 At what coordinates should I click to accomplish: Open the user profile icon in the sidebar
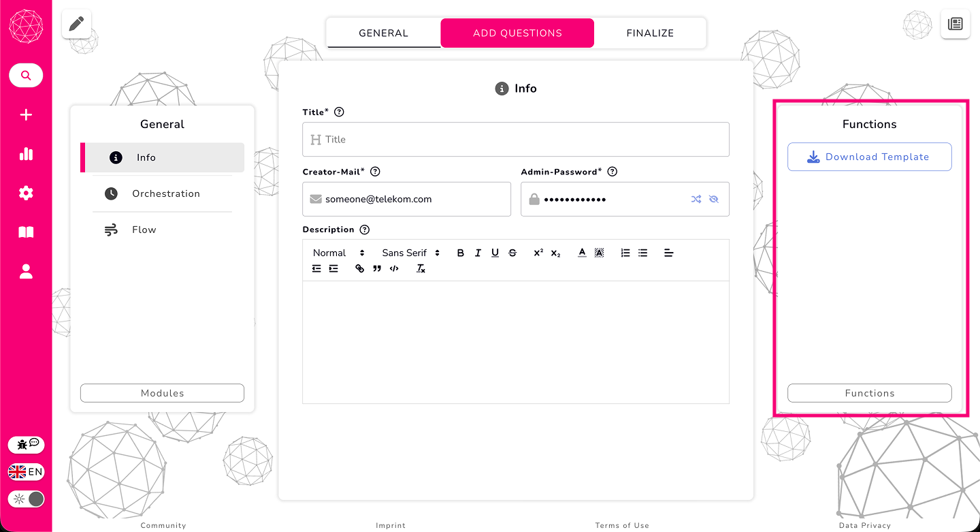pos(25,271)
